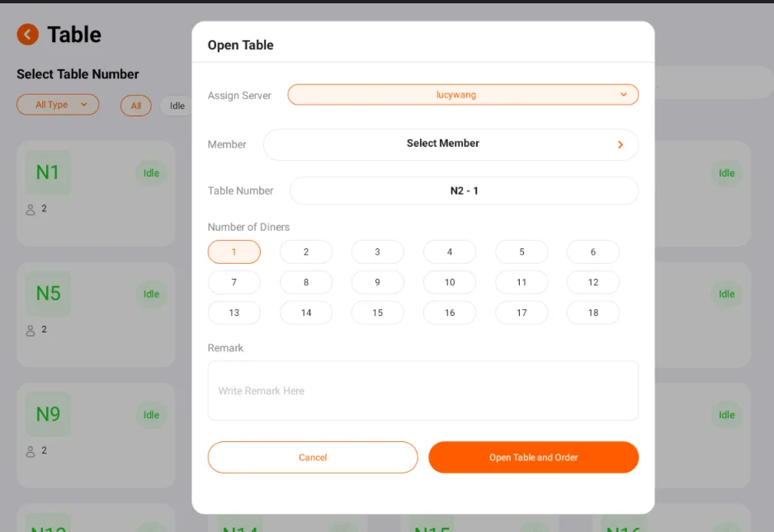774x532 pixels.
Task: Click the Write Remark Here text area
Action: 423,391
